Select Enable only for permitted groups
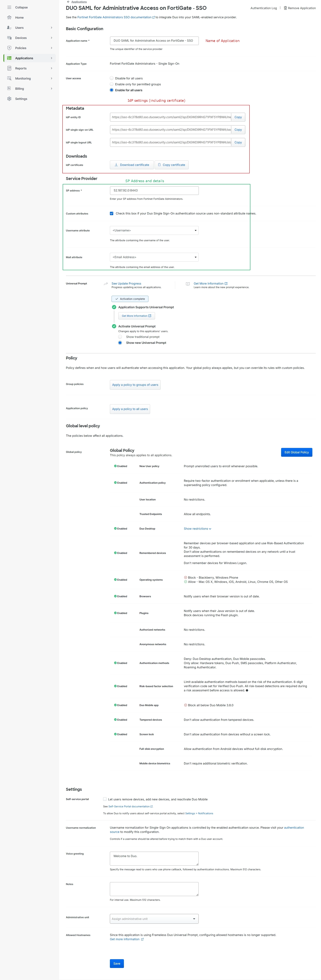321x980 pixels. click(x=112, y=84)
